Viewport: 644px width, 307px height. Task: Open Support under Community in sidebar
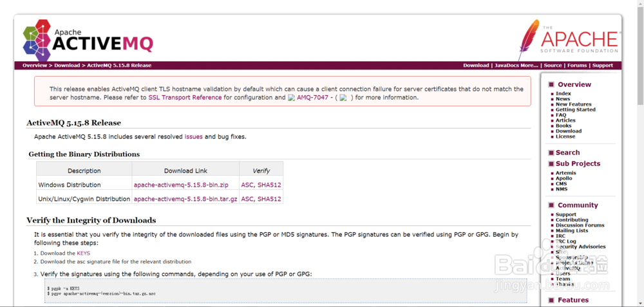coord(566,215)
